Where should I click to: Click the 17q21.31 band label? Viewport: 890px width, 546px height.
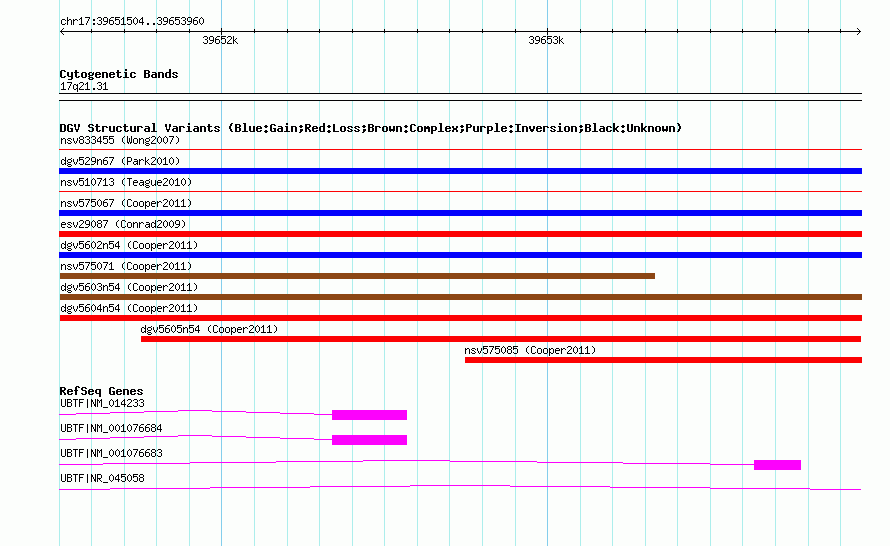point(84,86)
